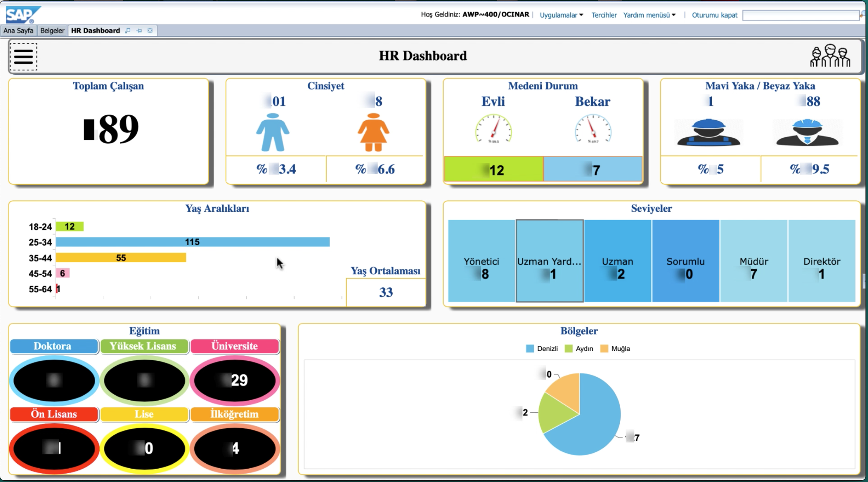Expand the Yardım menüsü dropdown
This screenshot has height=482, width=868.
[x=649, y=15]
